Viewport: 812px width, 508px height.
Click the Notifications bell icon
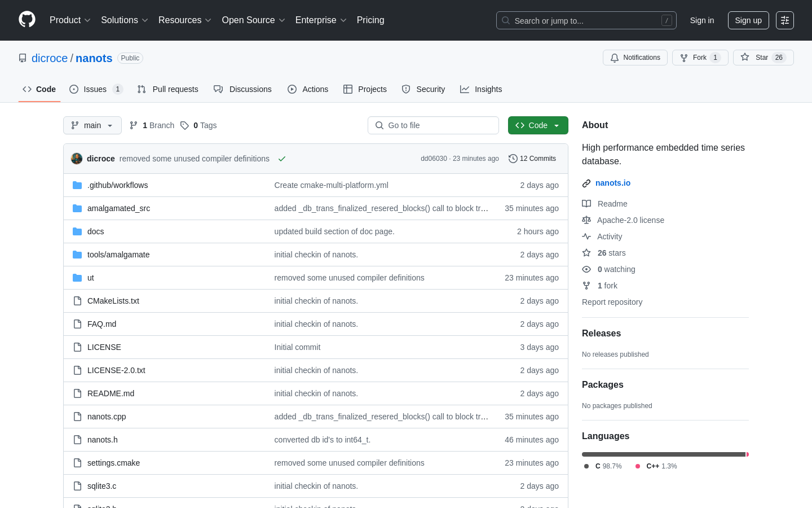(x=615, y=58)
